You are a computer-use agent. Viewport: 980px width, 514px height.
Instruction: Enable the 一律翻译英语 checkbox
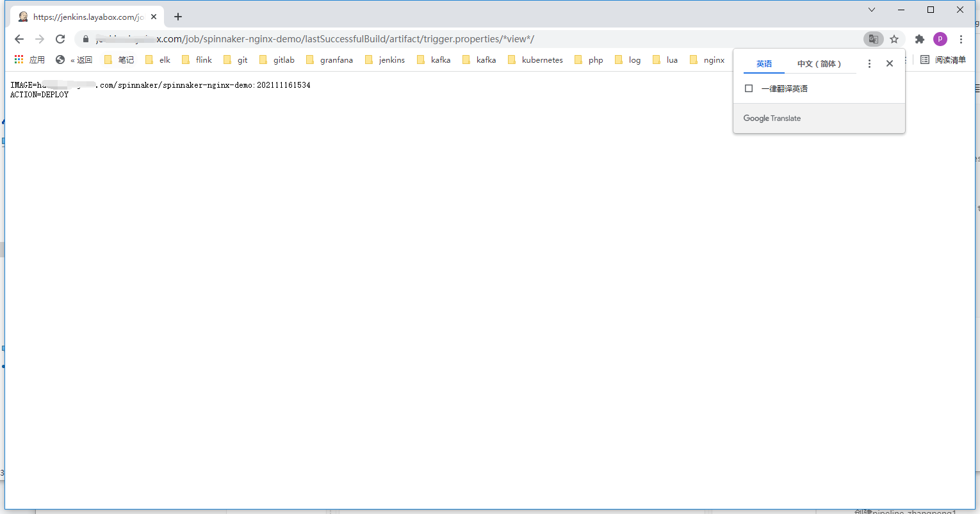[x=749, y=88]
